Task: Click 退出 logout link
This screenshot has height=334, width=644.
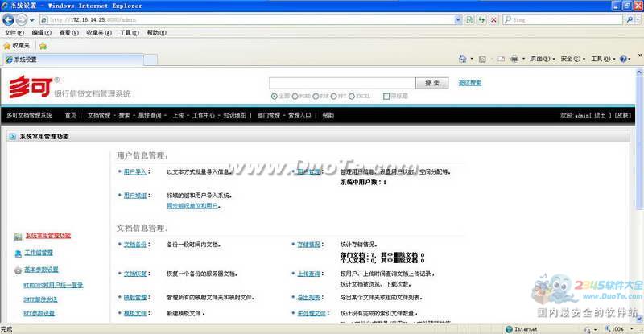Action: [x=600, y=115]
